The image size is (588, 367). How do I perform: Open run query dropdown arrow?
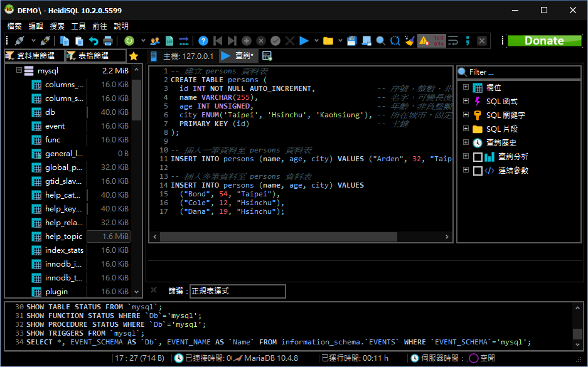tap(316, 41)
